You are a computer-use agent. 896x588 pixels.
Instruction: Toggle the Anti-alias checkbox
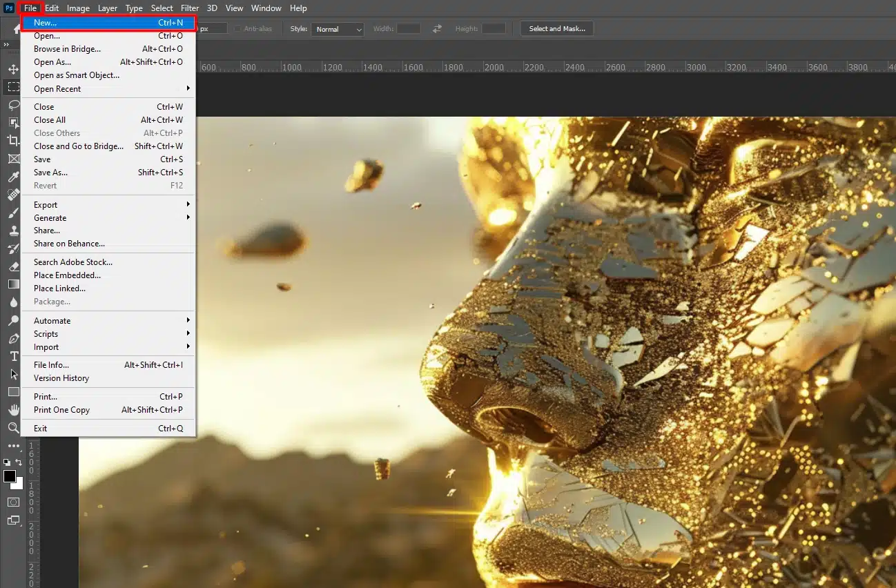coord(237,28)
